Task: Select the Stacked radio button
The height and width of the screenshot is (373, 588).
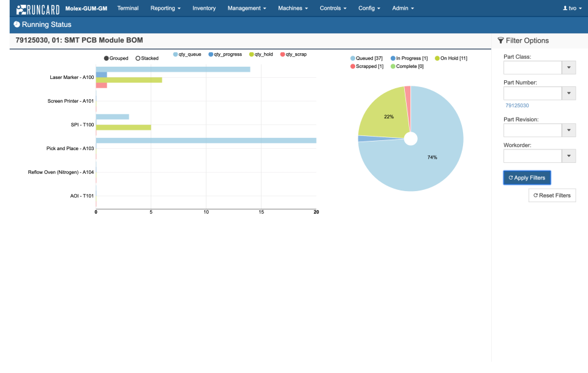Action: (139, 58)
